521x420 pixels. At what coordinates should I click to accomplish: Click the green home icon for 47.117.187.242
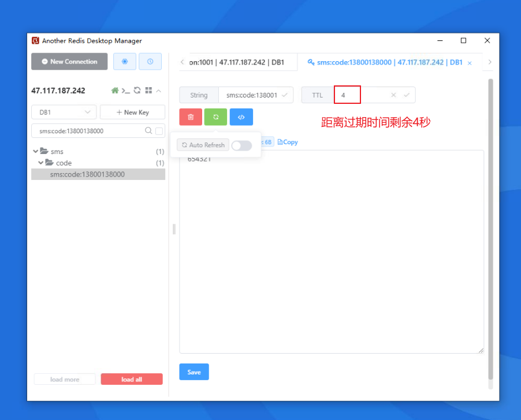pyautogui.click(x=115, y=90)
